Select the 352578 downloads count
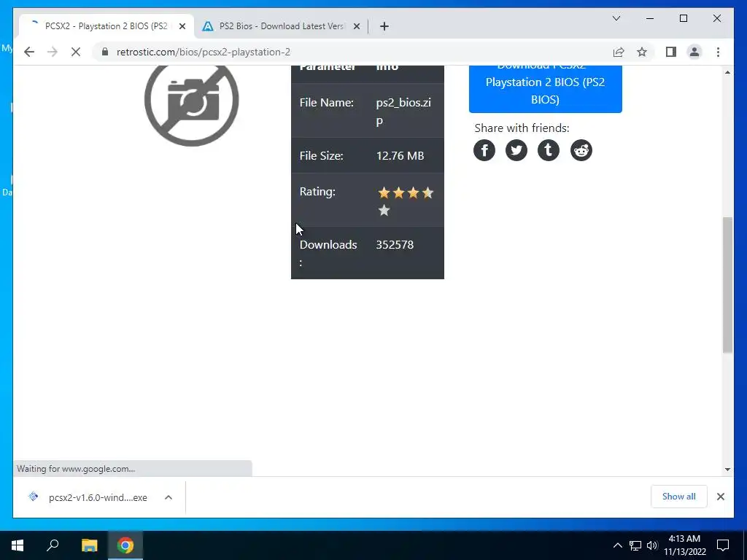Viewport: 747px width, 560px height. click(x=395, y=245)
